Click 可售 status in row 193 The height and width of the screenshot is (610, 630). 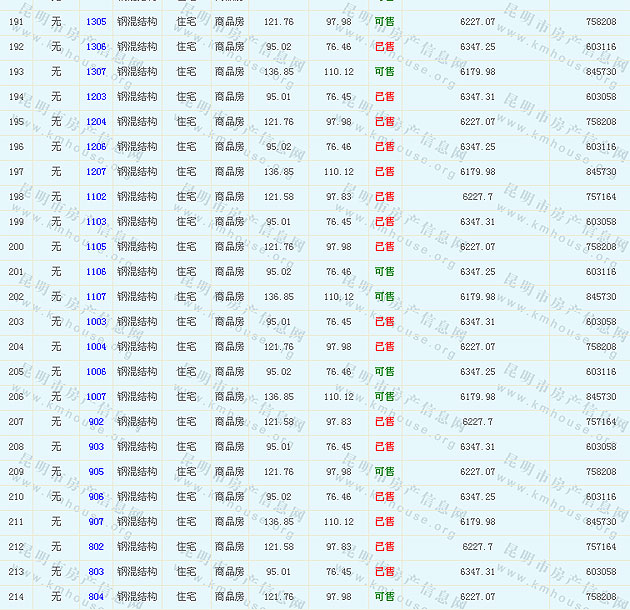pos(384,72)
